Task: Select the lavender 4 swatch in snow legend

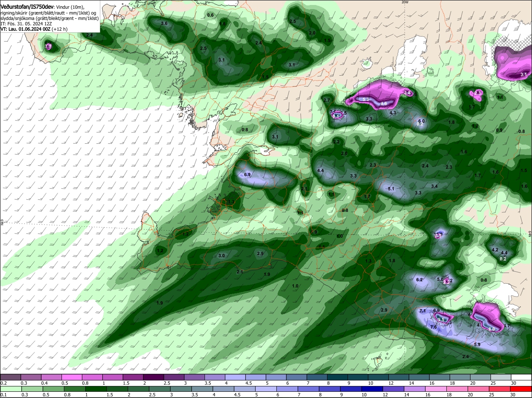Action: [235, 377]
